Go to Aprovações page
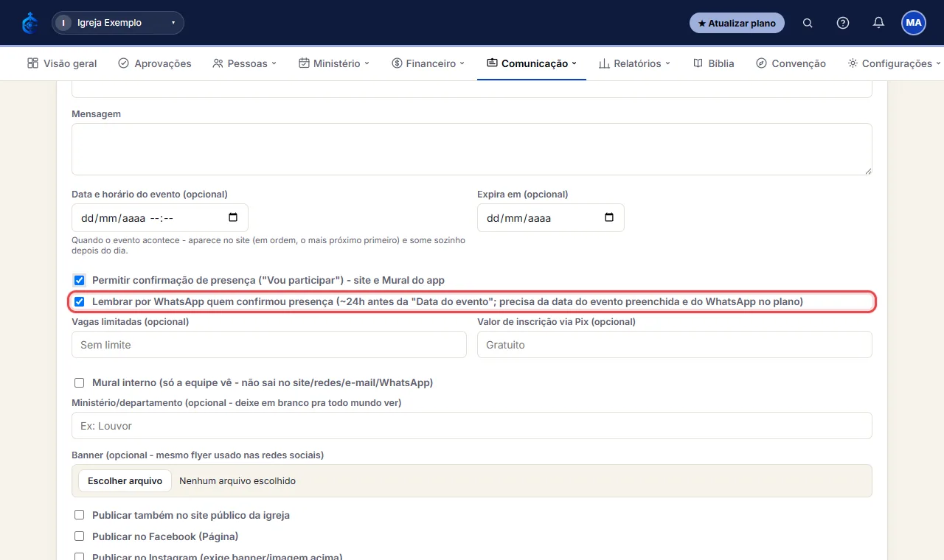The height and width of the screenshot is (560, 944). pos(155,63)
